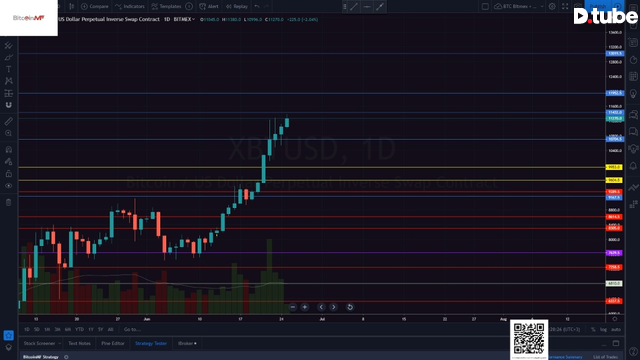Select the horizontal line favorite tool
The width and height of the screenshot is (640, 360).
(367, 7)
